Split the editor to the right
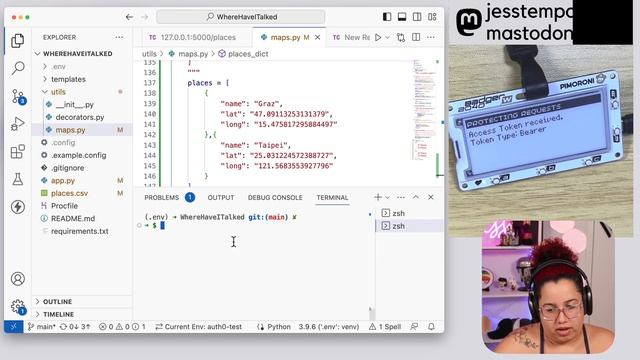The image size is (640, 360). click(x=416, y=38)
